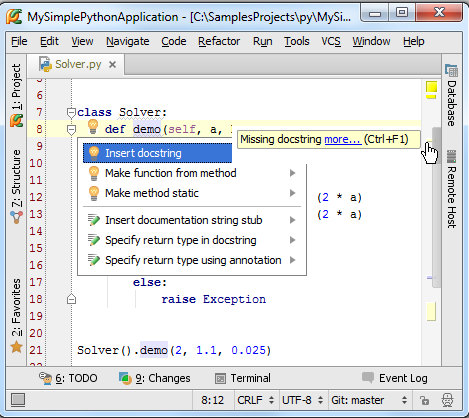
Task: Open the Git: master branch dropdown
Action: (x=369, y=400)
